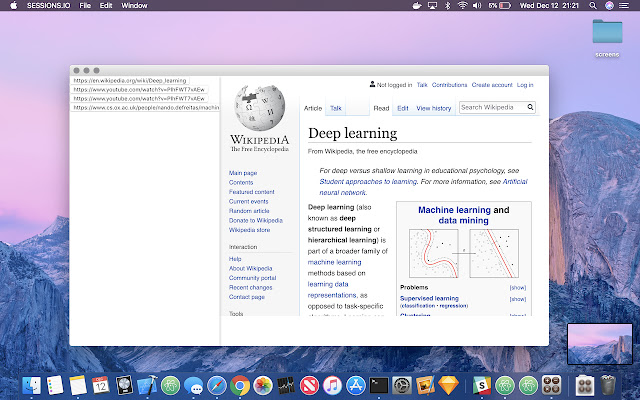Open the Current events link
Image resolution: width=640 pixels, height=400 pixels.
(x=249, y=201)
